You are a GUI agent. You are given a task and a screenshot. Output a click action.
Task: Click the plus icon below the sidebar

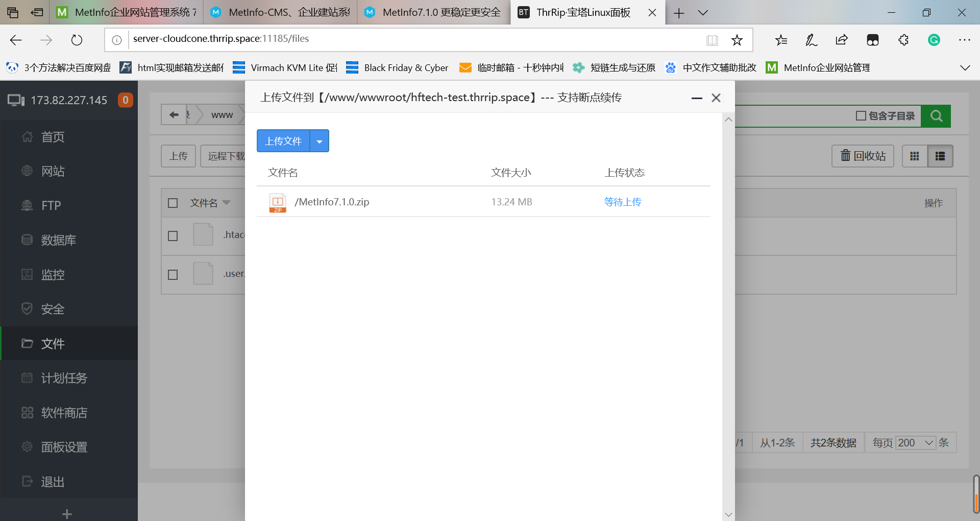click(67, 514)
